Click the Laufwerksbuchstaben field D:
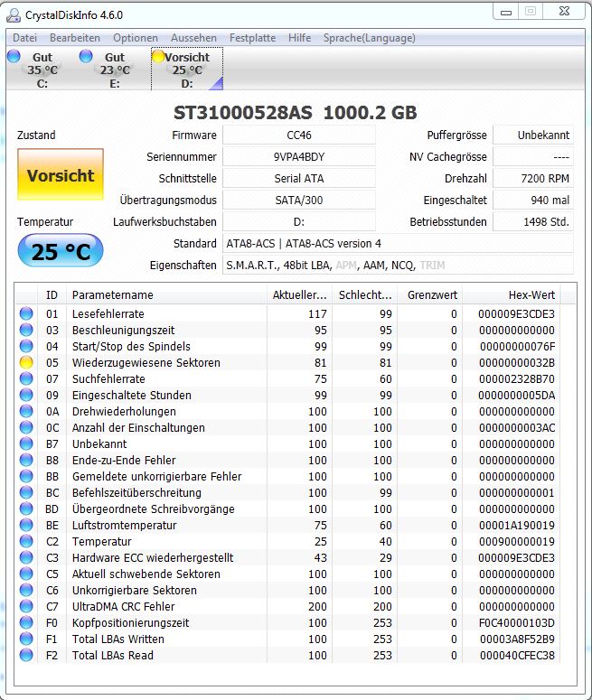Viewport: 592px width, 700px height. click(299, 221)
